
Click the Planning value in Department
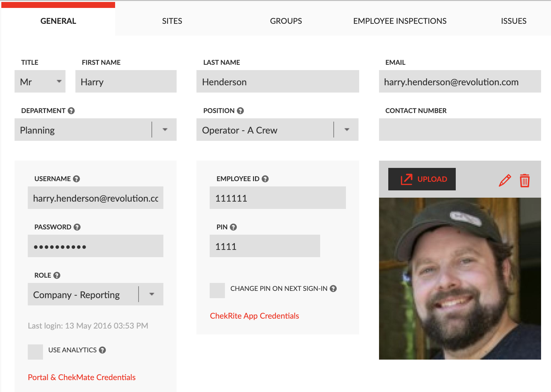tap(37, 130)
